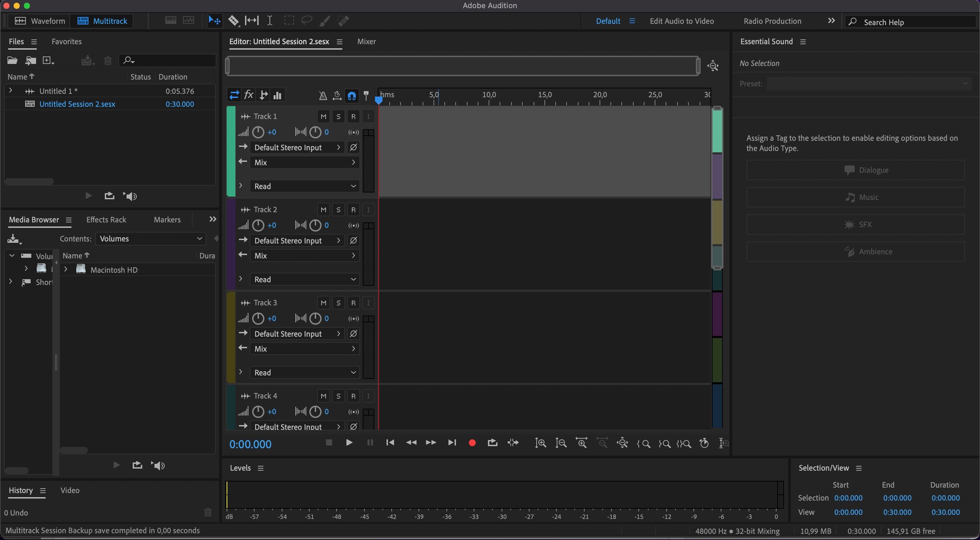Arm Track 3 for record
The width and height of the screenshot is (980, 540).
click(x=353, y=303)
